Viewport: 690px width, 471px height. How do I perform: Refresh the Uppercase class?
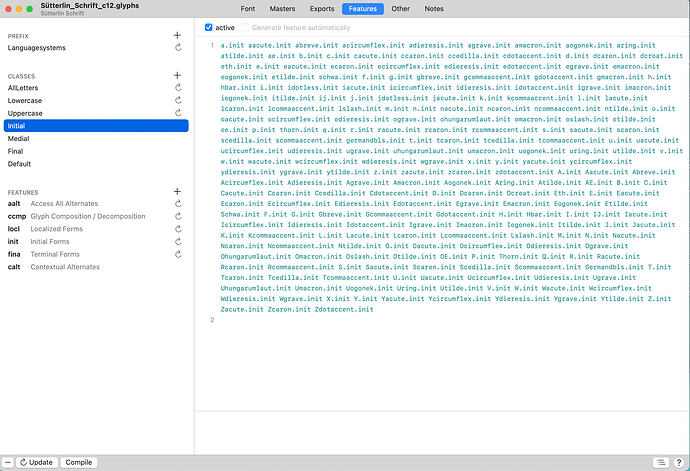pos(178,113)
